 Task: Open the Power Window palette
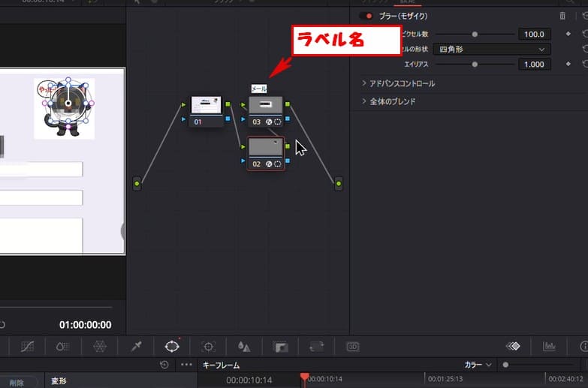click(172, 346)
